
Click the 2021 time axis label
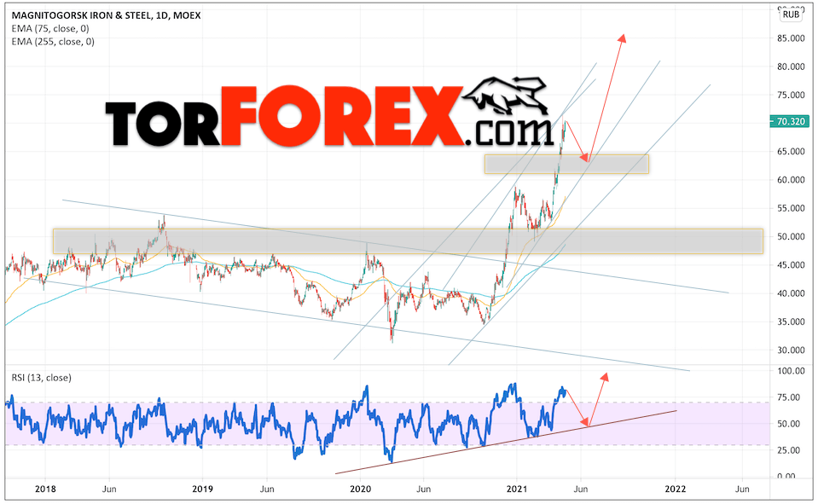tap(517, 489)
